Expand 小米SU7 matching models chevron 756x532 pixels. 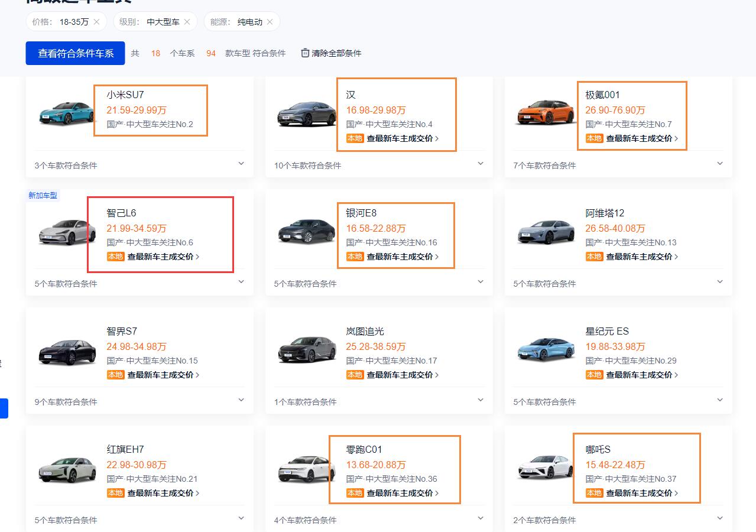tap(241, 164)
